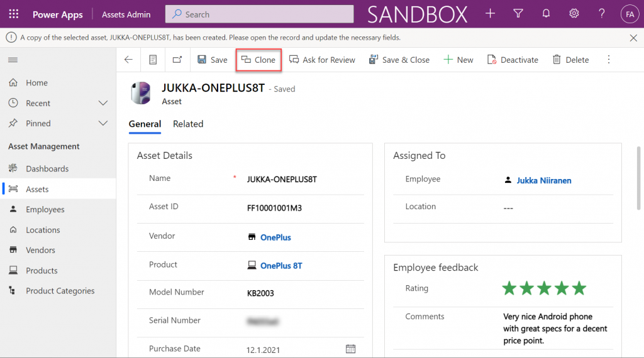The image size is (644, 358).
Task: Collapse the left navigation hamburger menu
Action: tap(13, 60)
